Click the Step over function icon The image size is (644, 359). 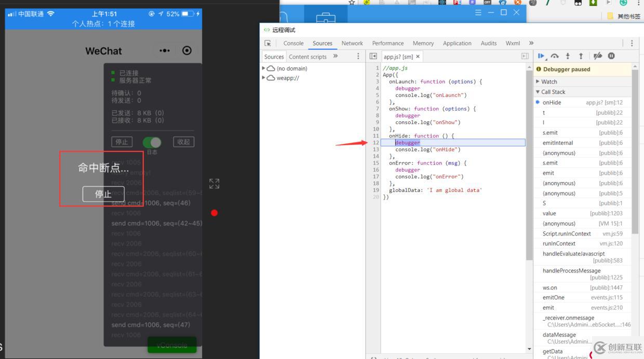point(555,56)
